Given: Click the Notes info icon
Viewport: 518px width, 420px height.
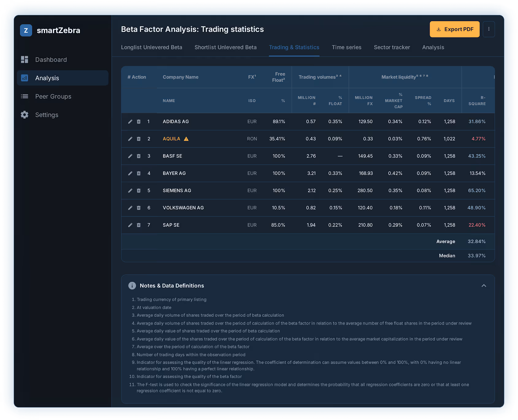Looking at the screenshot, I should click(132, 286).
